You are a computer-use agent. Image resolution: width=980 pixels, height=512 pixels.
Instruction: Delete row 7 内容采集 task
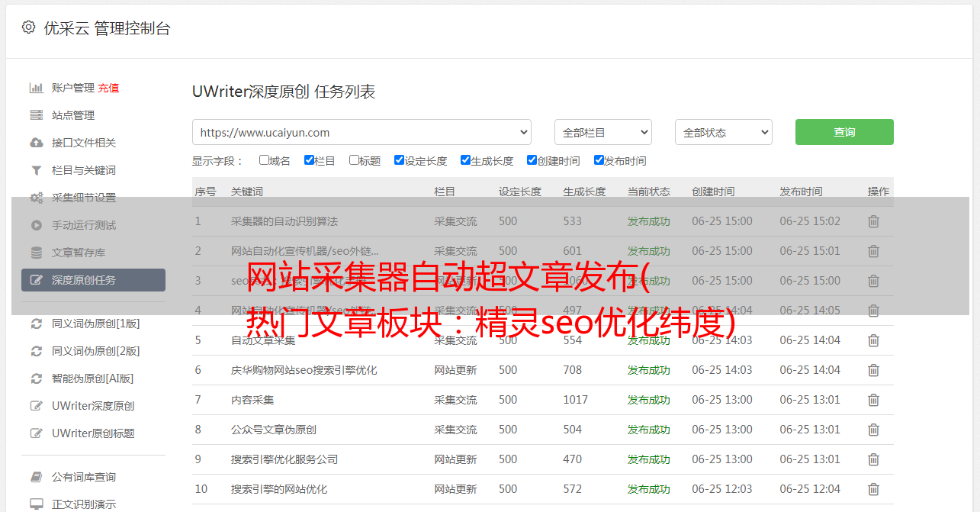(x=874, y=400)
